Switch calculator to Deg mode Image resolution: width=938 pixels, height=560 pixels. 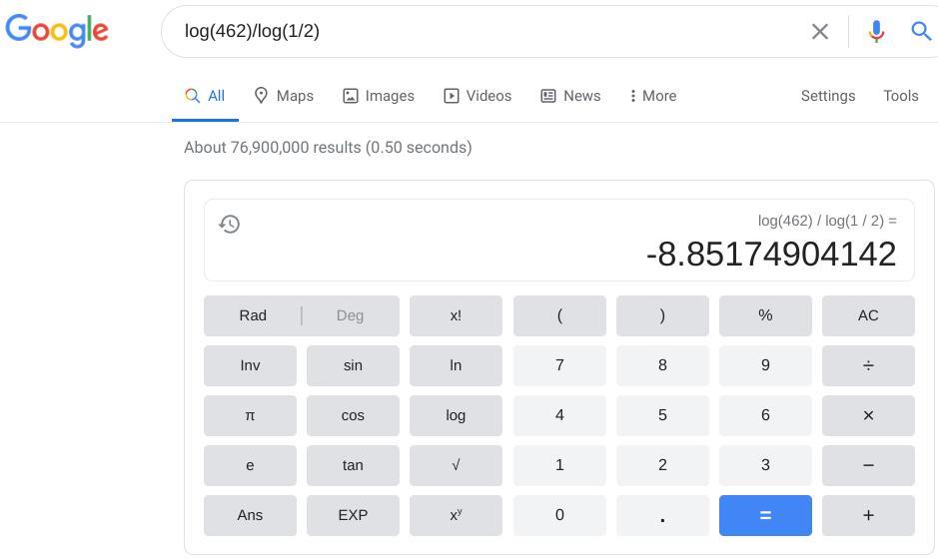point(350,315)
